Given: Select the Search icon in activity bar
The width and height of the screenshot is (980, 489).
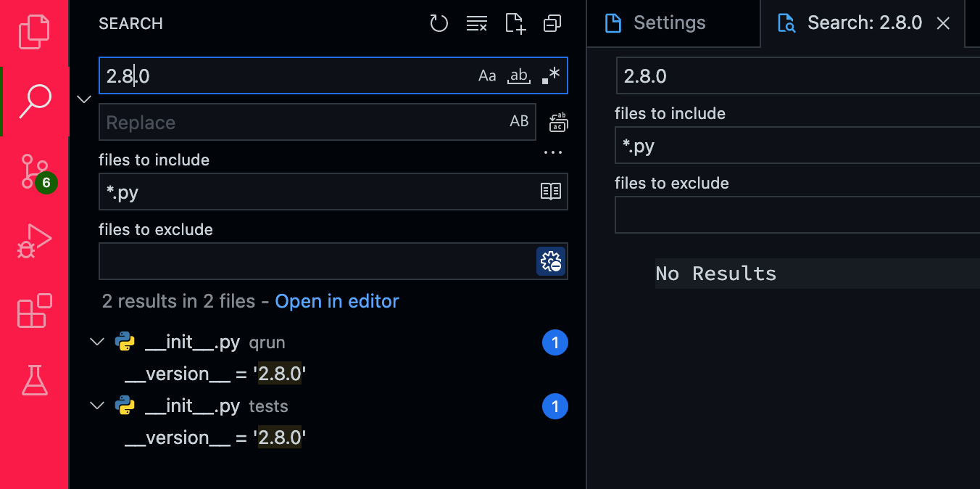Looking at the screenshot, I should pos(34,99).
